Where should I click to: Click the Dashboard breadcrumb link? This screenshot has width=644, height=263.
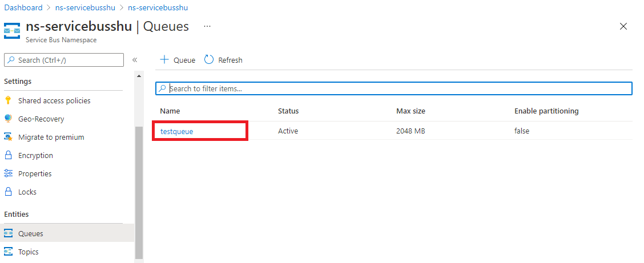point(23,7)
